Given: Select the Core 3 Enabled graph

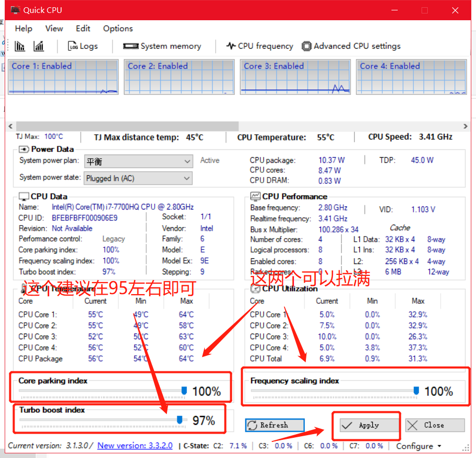Looking at the screenshot, I should coord(296,77).
